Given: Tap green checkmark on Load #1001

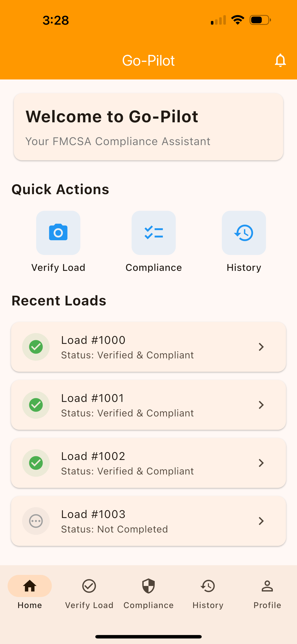Looking at the screenshot, I should (x=36, y=405).
